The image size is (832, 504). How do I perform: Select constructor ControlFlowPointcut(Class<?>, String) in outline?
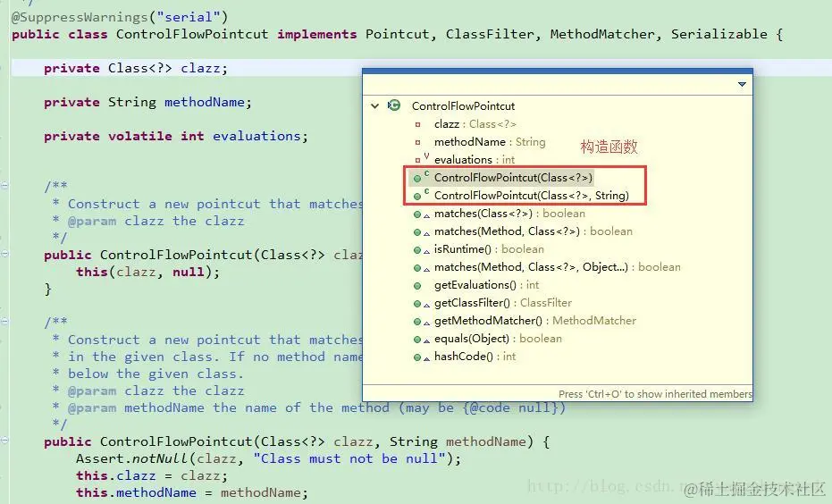click(x=531, y=195)
